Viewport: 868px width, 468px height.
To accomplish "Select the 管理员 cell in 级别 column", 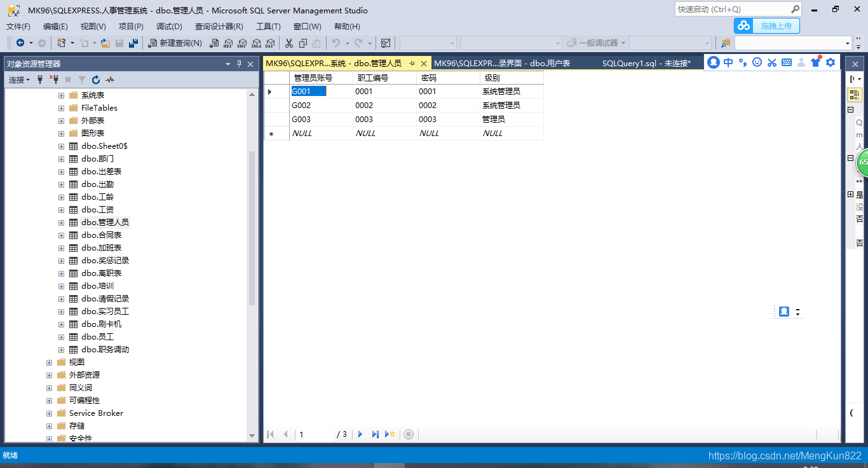I will (x=512, y=120).
